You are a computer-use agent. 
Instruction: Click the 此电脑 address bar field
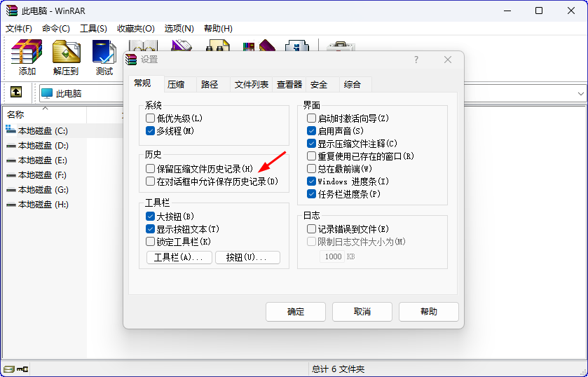point(81,93)
